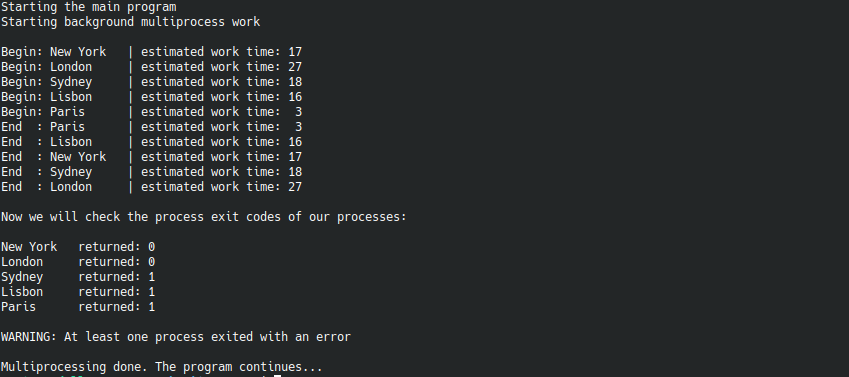Screen dimensions: 849x377
Task: Click the "Begin: Paris" output line
Action: (x=152, y=112)
